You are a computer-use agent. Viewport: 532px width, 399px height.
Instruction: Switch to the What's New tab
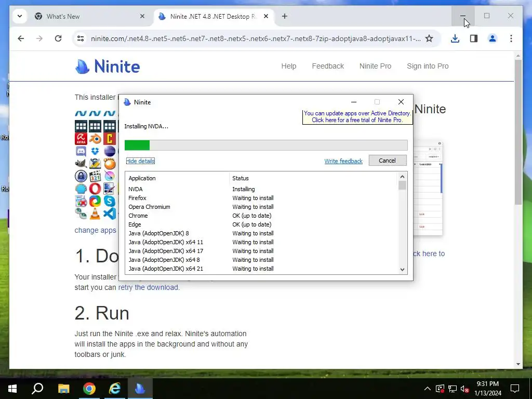point(90,16)
